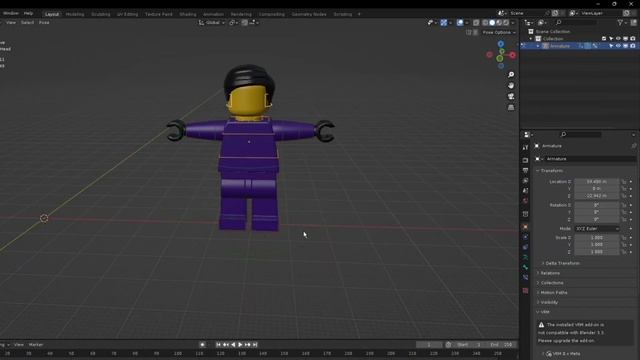Expand Motion Paths panel
Screen dimensions: 640x360
point(553,293)
